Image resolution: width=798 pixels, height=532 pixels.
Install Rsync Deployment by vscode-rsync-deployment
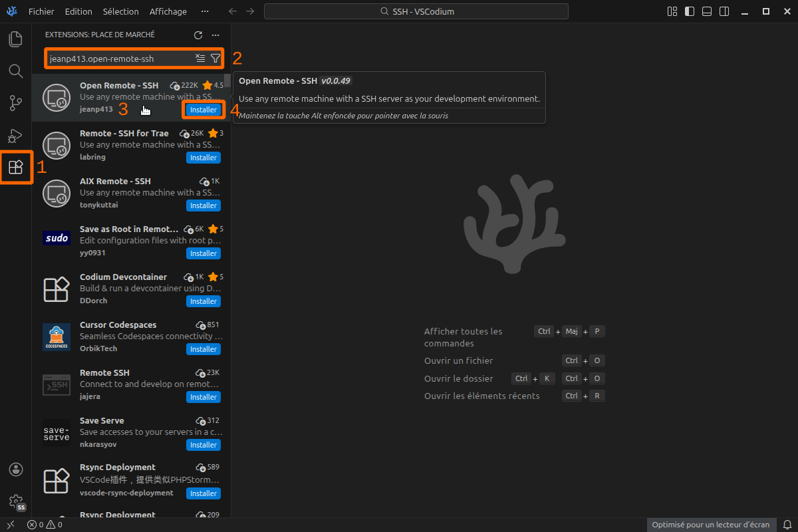coord(203,493)
